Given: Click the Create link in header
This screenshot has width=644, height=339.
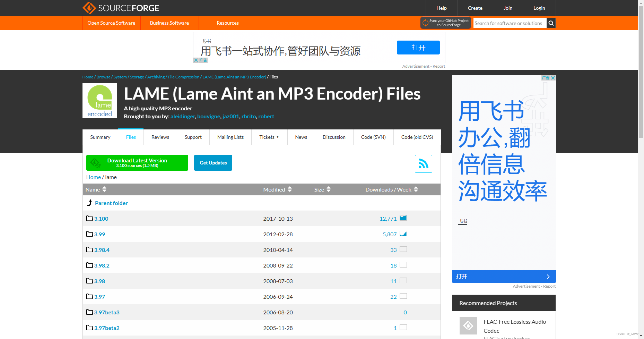Looking at the screenshot, I should tap(475, 8).
